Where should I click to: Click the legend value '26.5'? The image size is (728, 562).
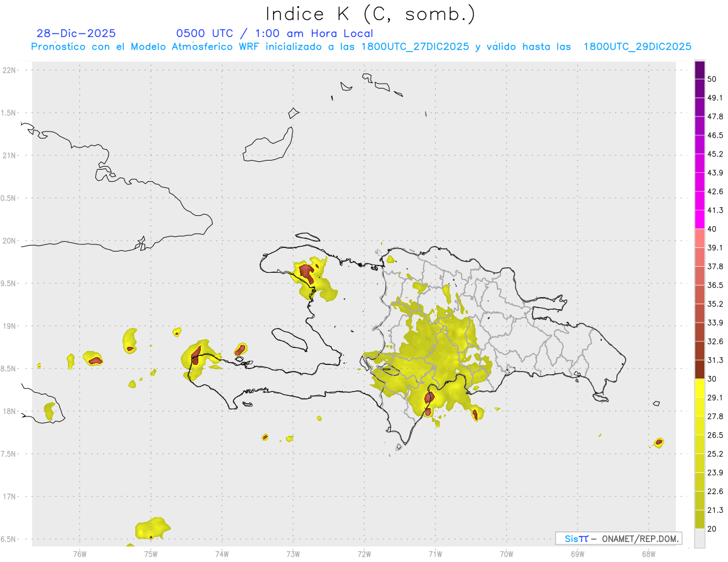click(715, 435)
